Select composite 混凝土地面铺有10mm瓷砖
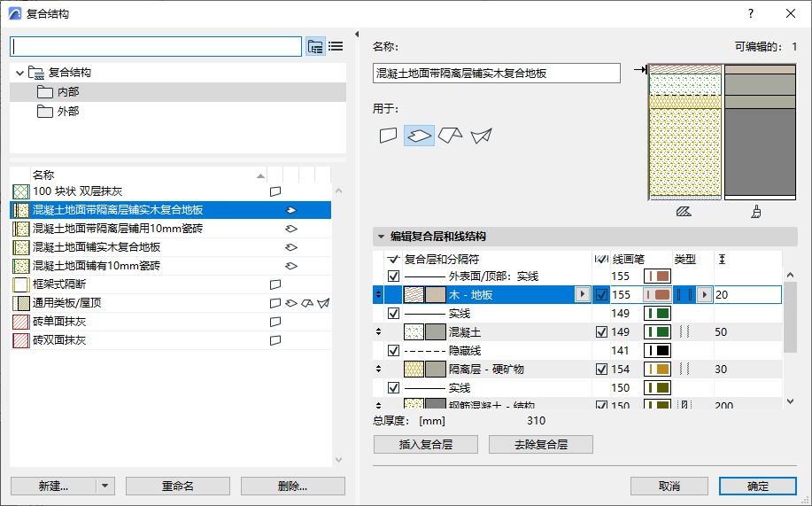The width and height of the screenshot is (812, 506). coord(171,266)
